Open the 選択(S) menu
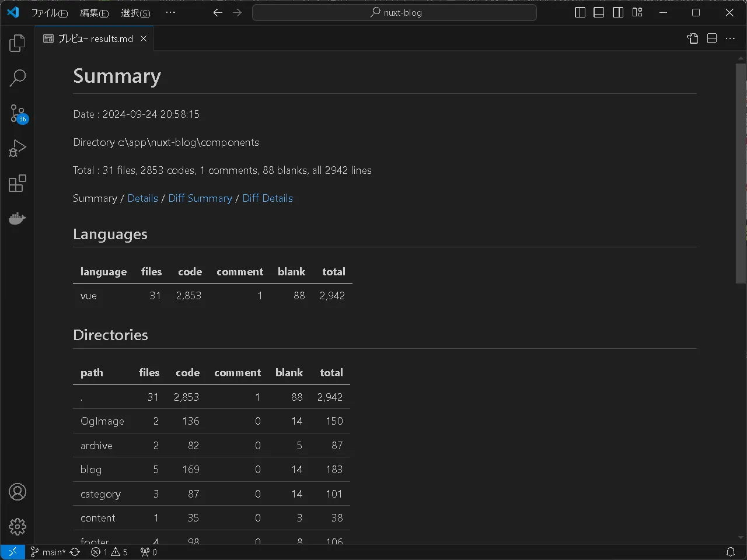Image resolution: width=747 pixels, height=560 pixels. pyautogui.click(x=135, y=13)
